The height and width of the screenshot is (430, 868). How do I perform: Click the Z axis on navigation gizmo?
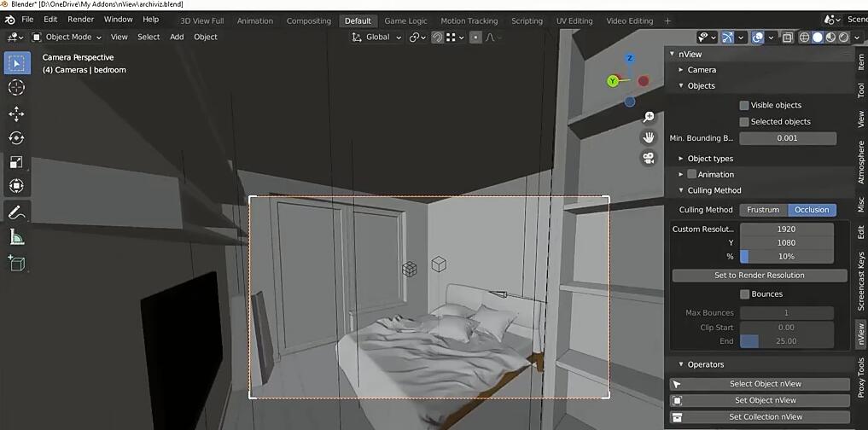coord(629,58)
